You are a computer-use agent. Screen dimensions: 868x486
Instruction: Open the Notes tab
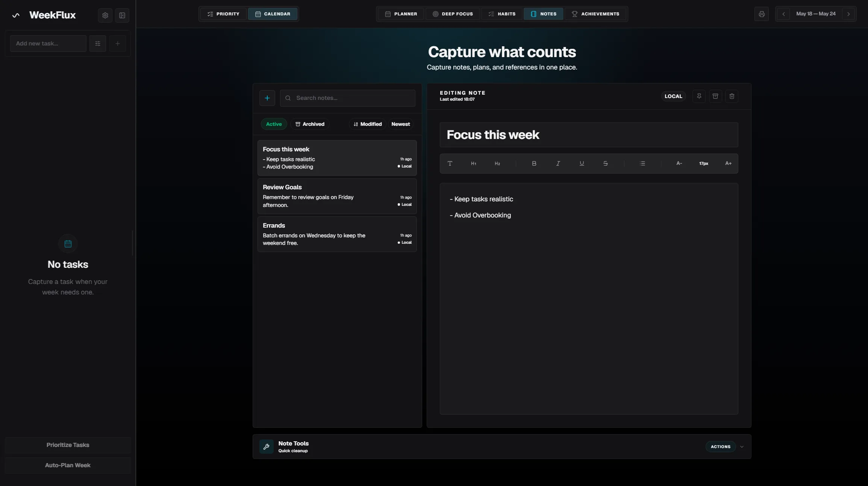point(544,14)
